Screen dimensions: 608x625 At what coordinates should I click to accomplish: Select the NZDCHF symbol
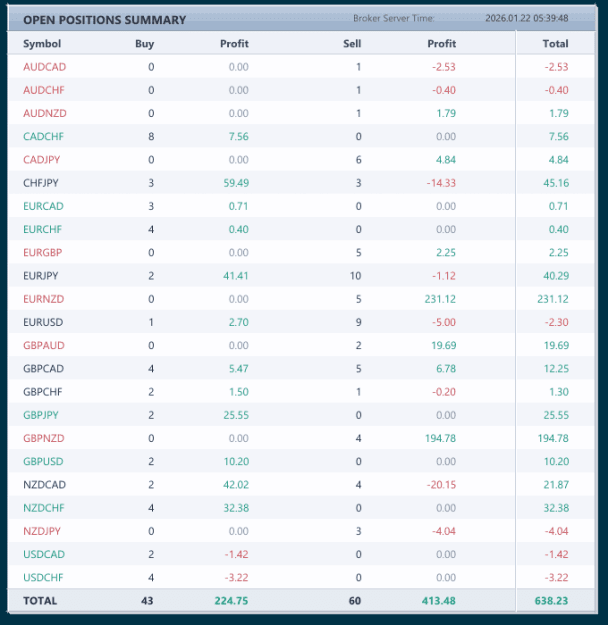[43, 508]
